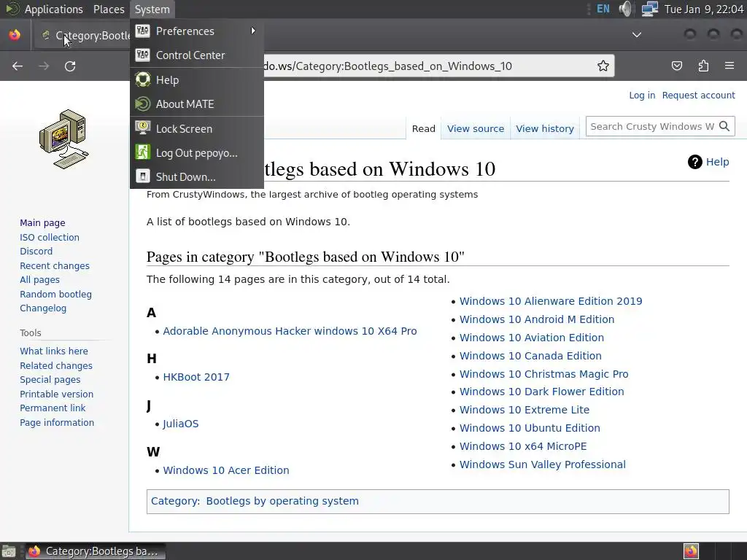
Task: Open Special pages tool link
Action: 50,379
